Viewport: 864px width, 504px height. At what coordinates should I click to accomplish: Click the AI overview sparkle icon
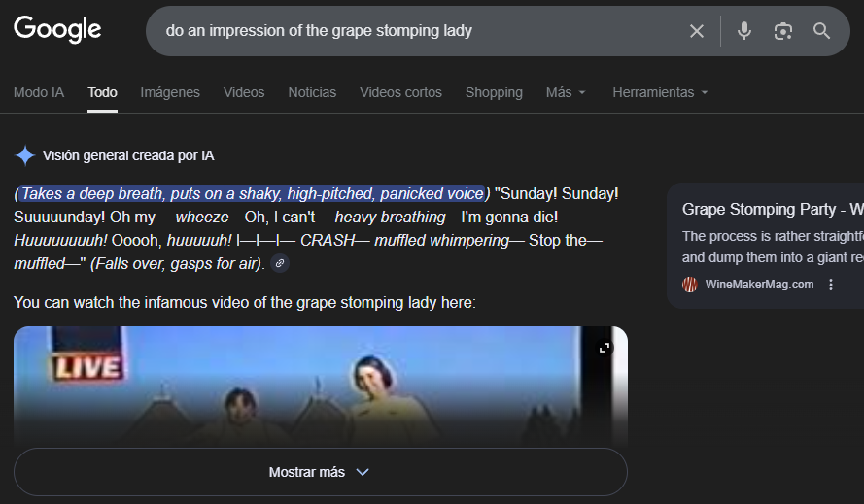click(x=25, y=156)
